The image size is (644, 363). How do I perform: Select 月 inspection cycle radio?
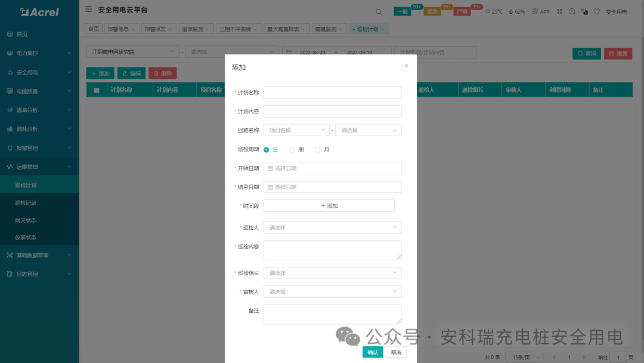(317, 150)
